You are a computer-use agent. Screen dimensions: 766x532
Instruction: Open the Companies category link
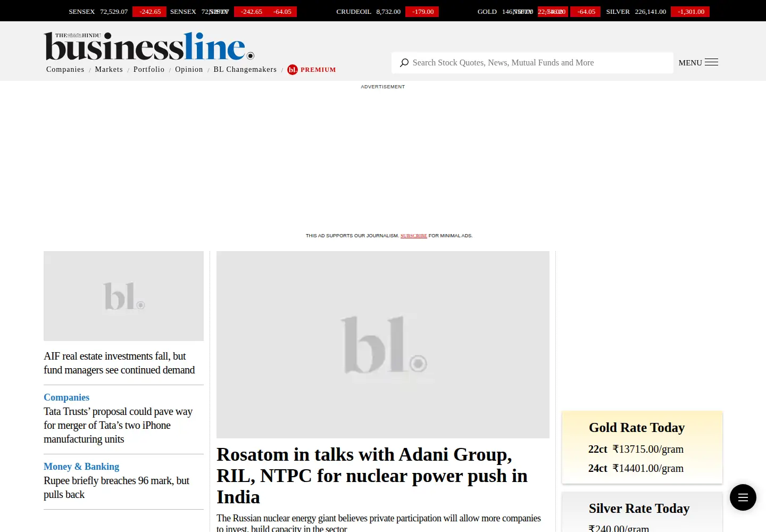pos(66,397)
